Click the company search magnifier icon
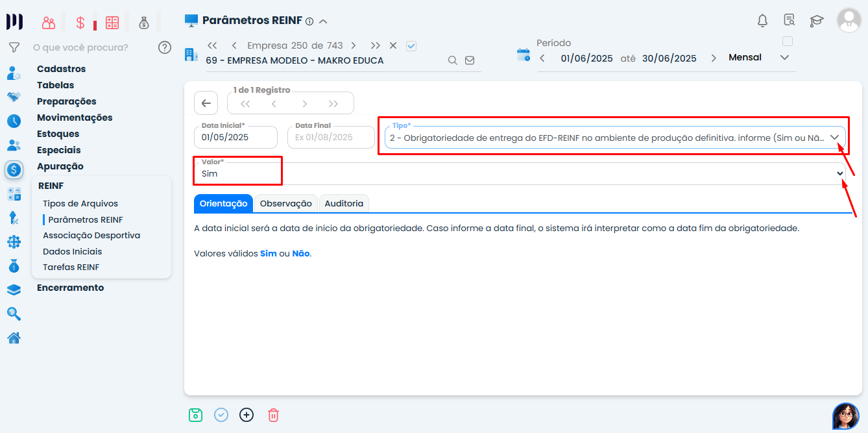The width and height of the screenshot is (868, 433). coord(453,60)
